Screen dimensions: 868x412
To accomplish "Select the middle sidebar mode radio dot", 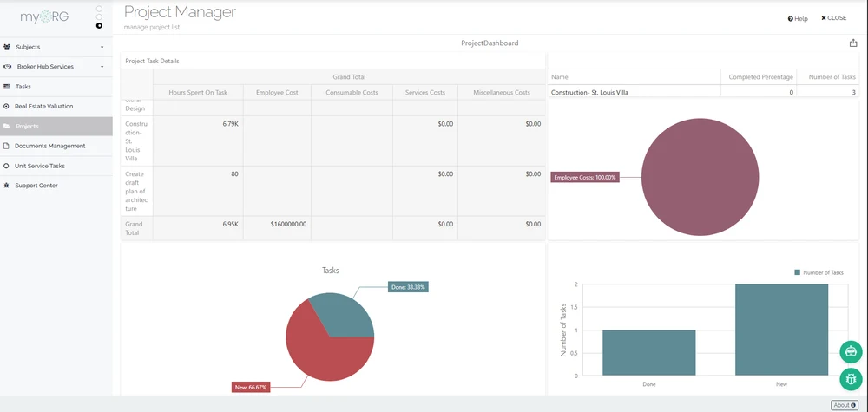I will click(99, 17).
